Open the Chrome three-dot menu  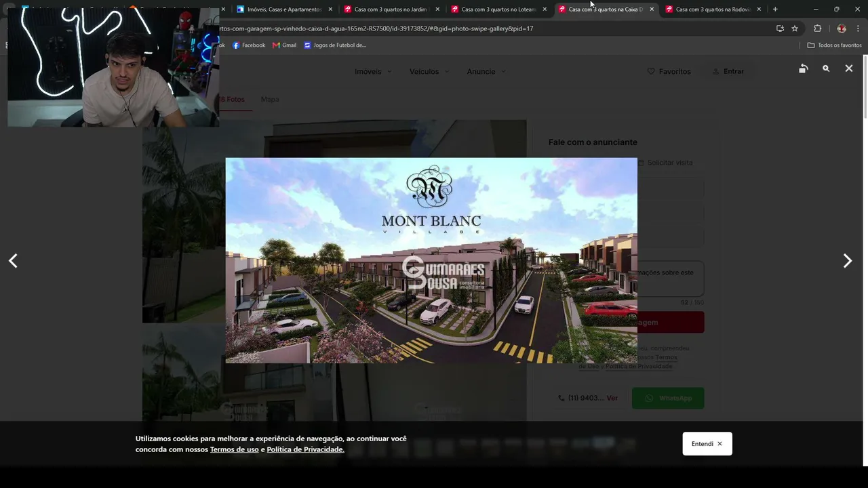[858, 28]
